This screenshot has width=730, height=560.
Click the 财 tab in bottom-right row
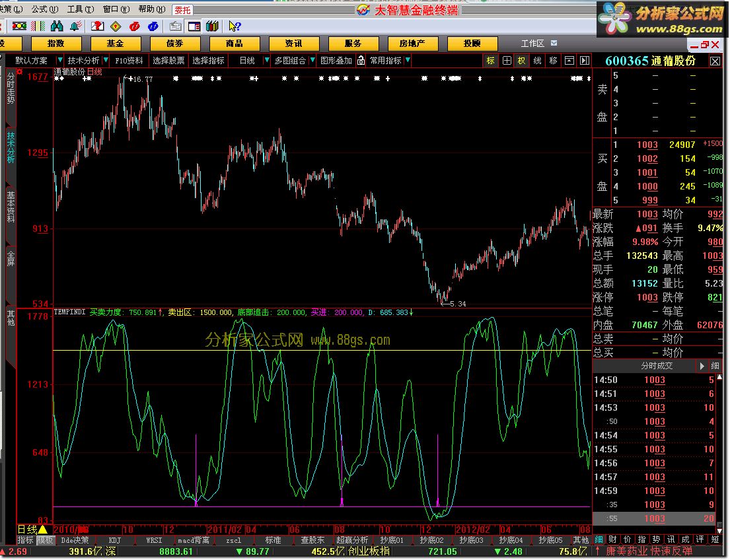[x=612, y=540]
